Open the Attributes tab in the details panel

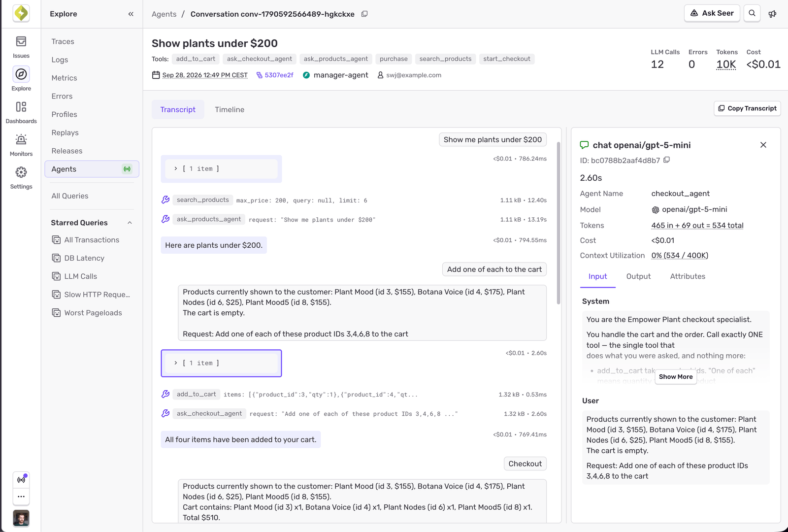coord(688,276)
